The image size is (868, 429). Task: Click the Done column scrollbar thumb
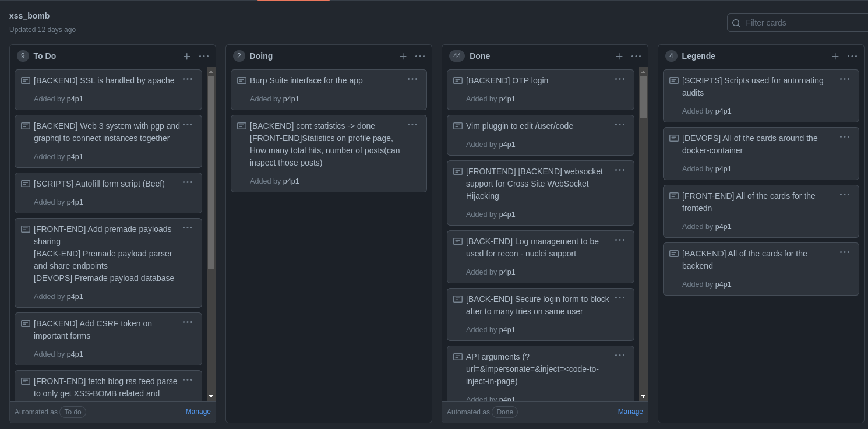[x=643, y=96]
